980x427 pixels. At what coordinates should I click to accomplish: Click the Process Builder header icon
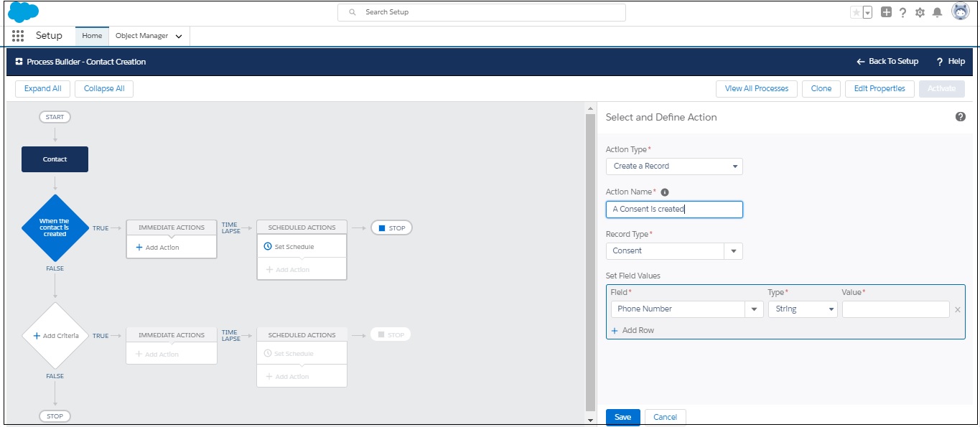(19, 62)
